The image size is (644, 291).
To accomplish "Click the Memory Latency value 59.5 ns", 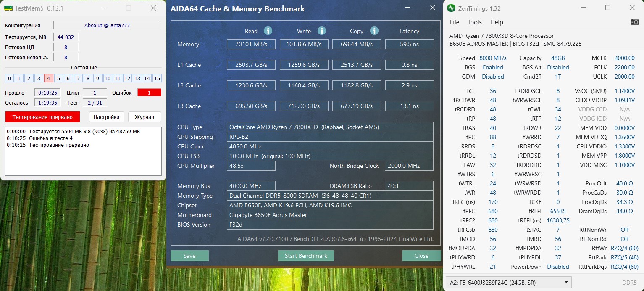I will [409, 44].
